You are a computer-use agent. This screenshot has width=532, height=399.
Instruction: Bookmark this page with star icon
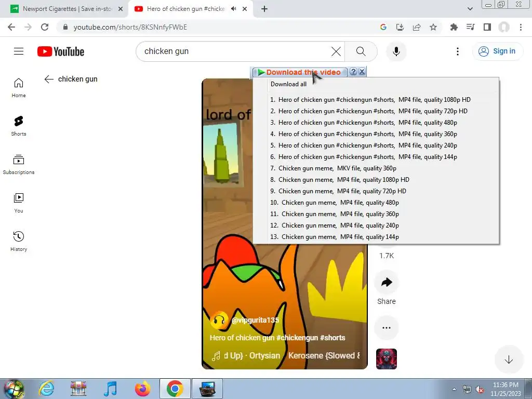pyautogui.click(x=433, y=27)
